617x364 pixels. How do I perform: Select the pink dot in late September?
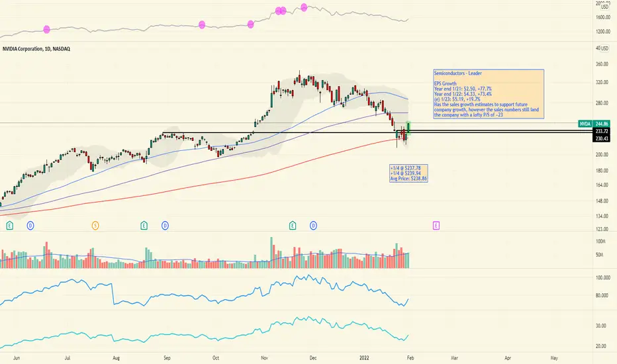point(202,24)
